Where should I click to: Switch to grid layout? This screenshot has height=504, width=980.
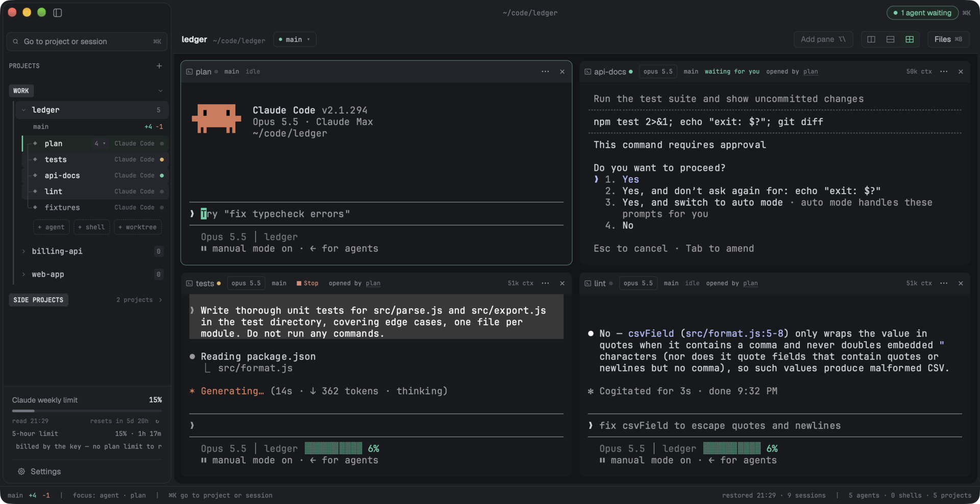(910, 39)
